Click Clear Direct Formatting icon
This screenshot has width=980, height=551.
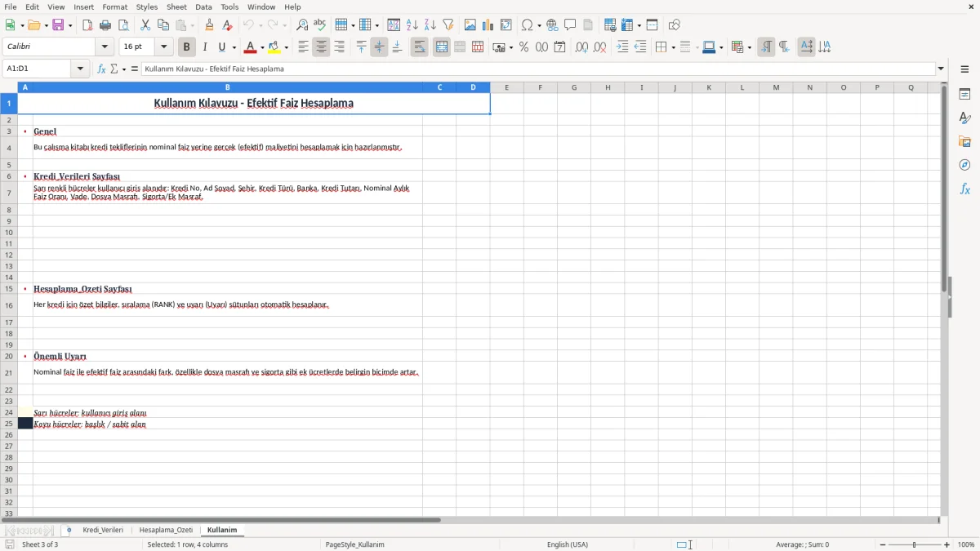tap(228, 25)
